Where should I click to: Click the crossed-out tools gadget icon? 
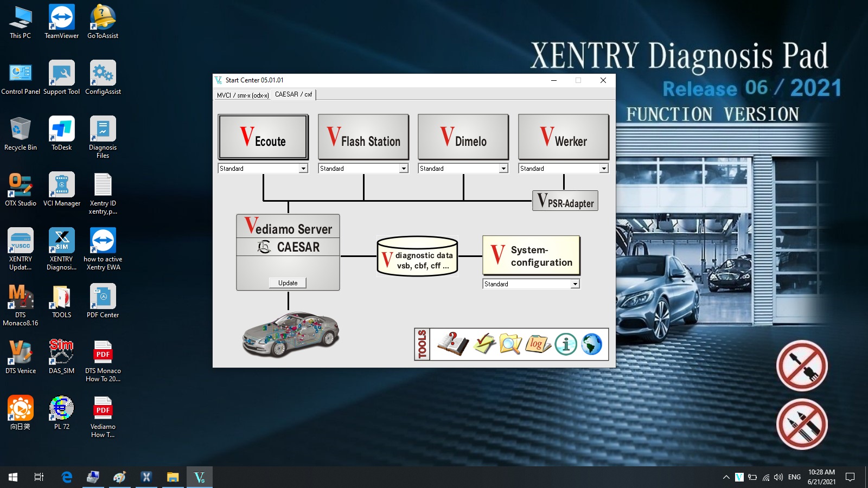pyautogui.click(x=802, y=424)
